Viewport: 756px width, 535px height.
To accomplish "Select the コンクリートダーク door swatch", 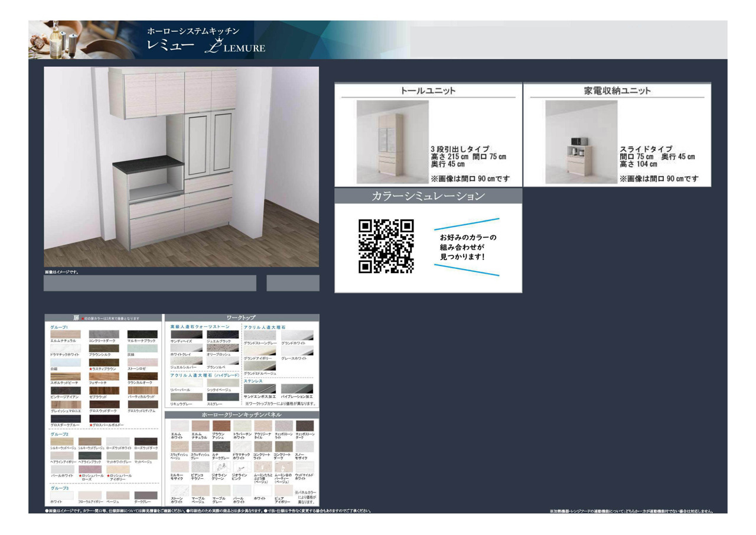I will (104, 334).
